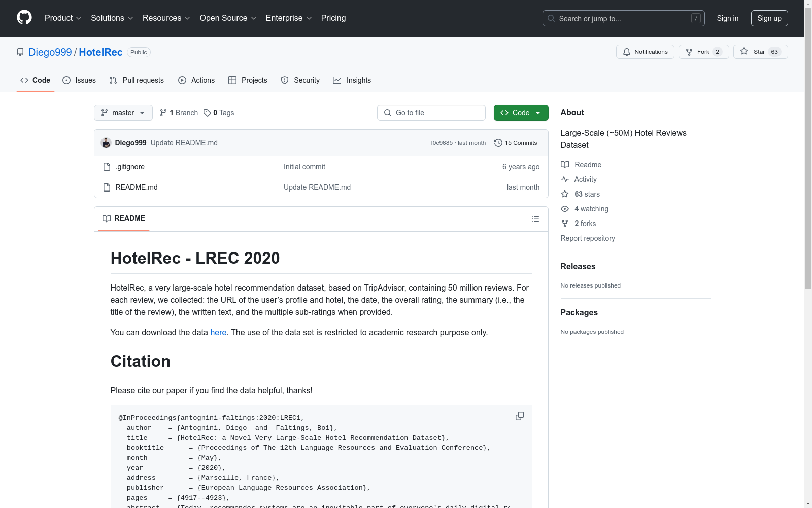812x508 pixels.
Task: Click the fork count badge 2
Action: [x=717, y=52]
